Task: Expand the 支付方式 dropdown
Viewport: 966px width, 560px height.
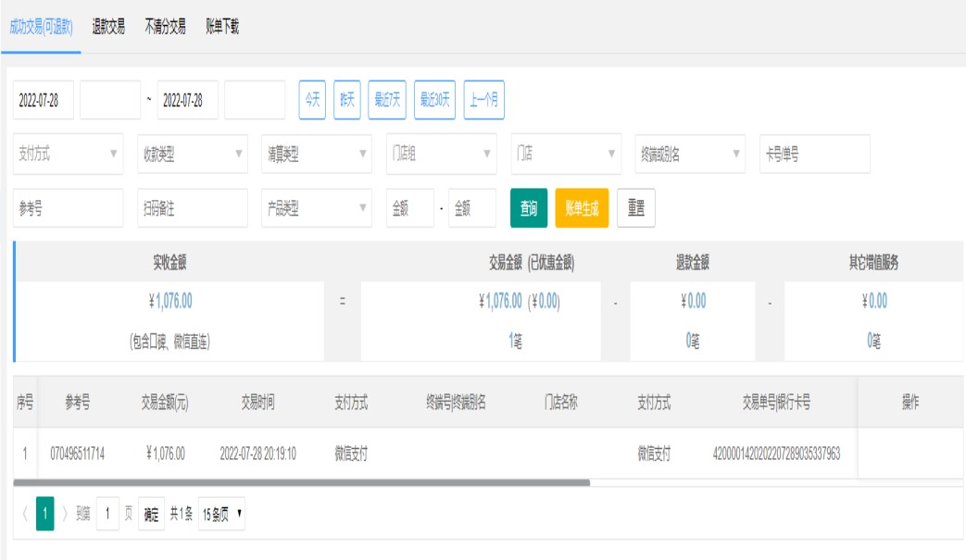Action: coord(69,155)
